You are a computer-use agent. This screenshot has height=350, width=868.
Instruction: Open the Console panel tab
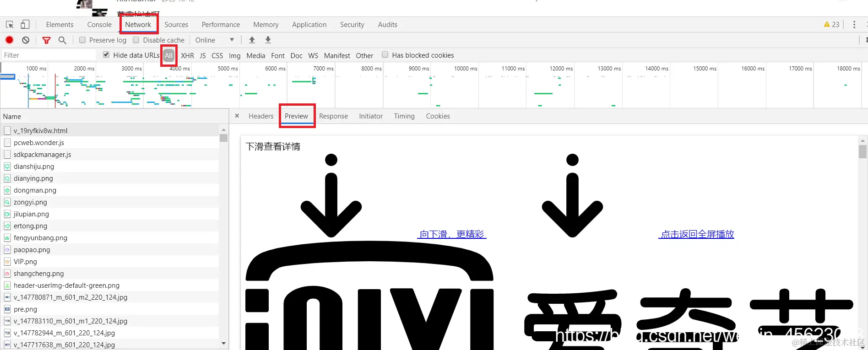(x=99, y=25)
